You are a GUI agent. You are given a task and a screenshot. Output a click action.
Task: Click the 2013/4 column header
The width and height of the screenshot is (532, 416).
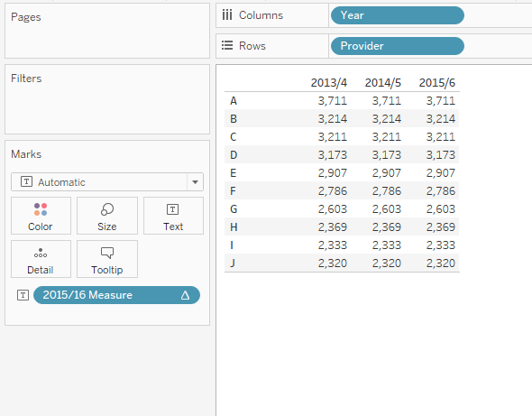(329, 82)
